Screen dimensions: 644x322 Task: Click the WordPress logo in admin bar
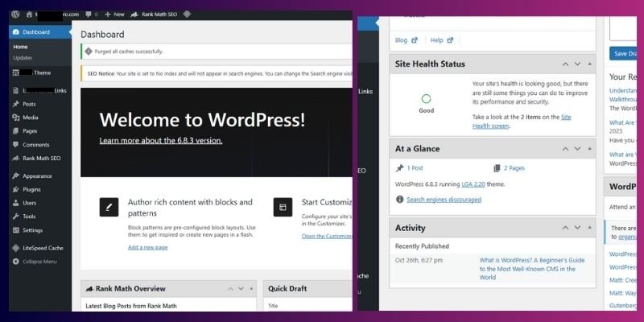pyautogui.click(x=15, y=14)
